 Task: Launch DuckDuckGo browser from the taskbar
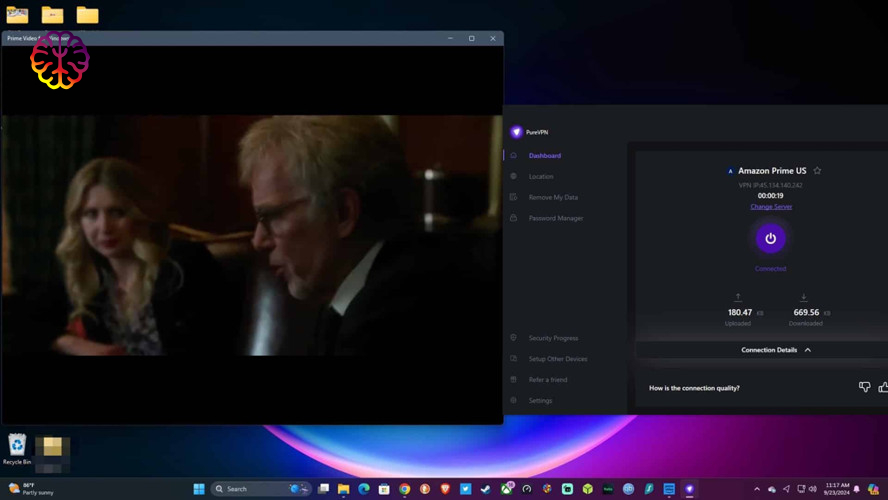point(425,489)
